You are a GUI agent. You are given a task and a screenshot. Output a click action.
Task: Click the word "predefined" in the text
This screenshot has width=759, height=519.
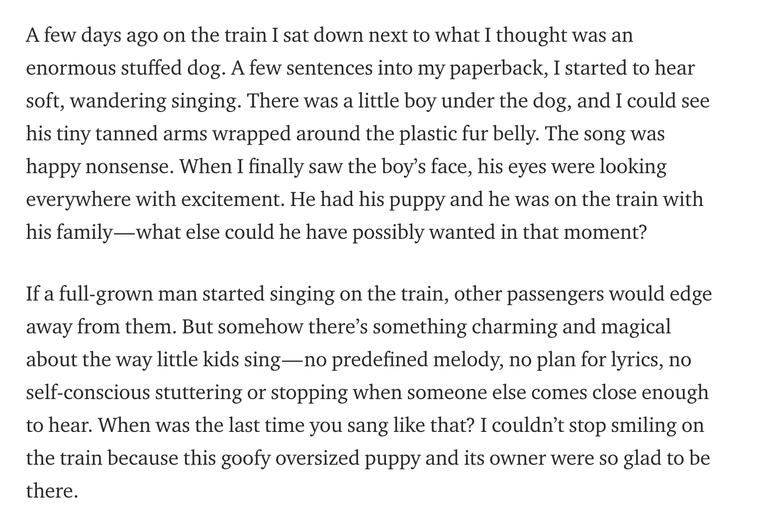(379, 360)
